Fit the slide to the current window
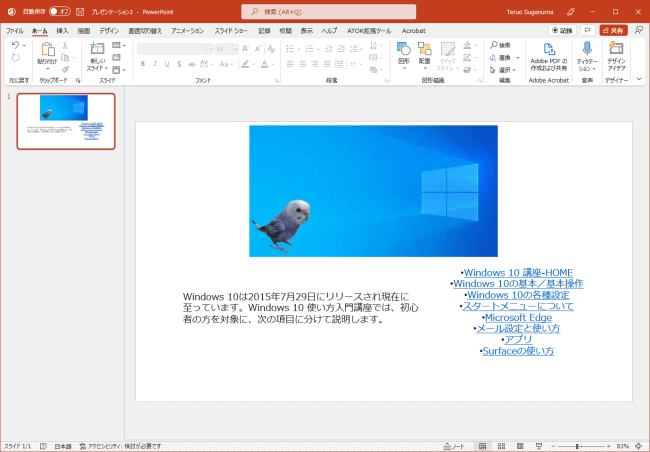650x452 pixels. point(638,446)
